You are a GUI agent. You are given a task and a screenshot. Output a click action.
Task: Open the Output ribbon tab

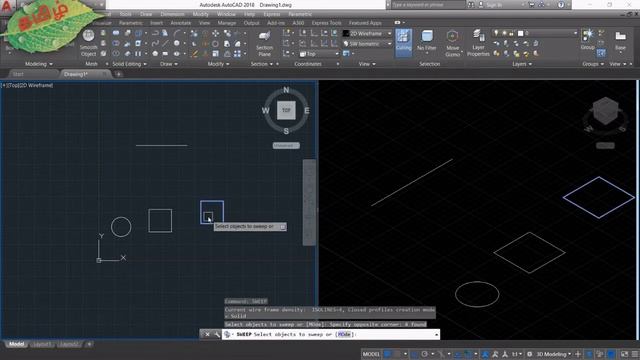(251, 23)
